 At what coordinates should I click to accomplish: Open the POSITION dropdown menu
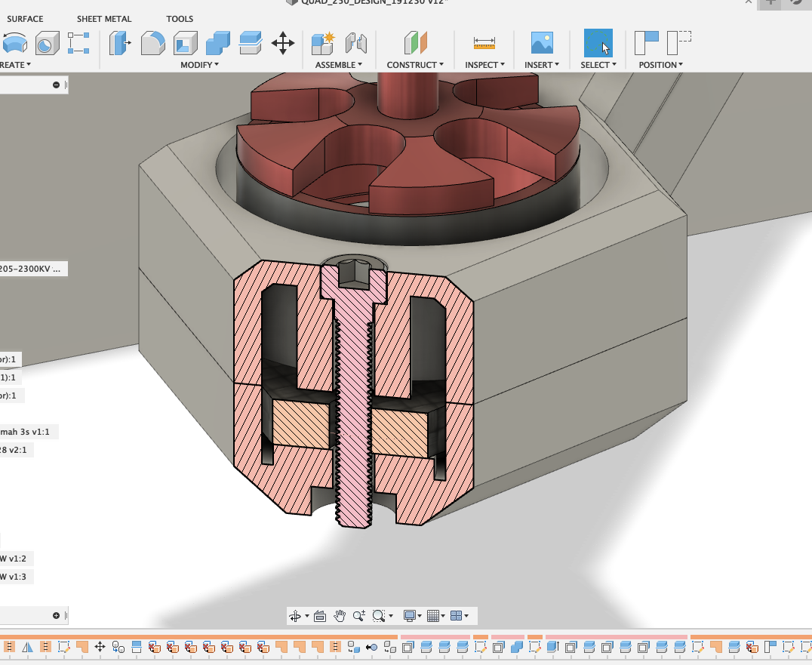(661, 65)
